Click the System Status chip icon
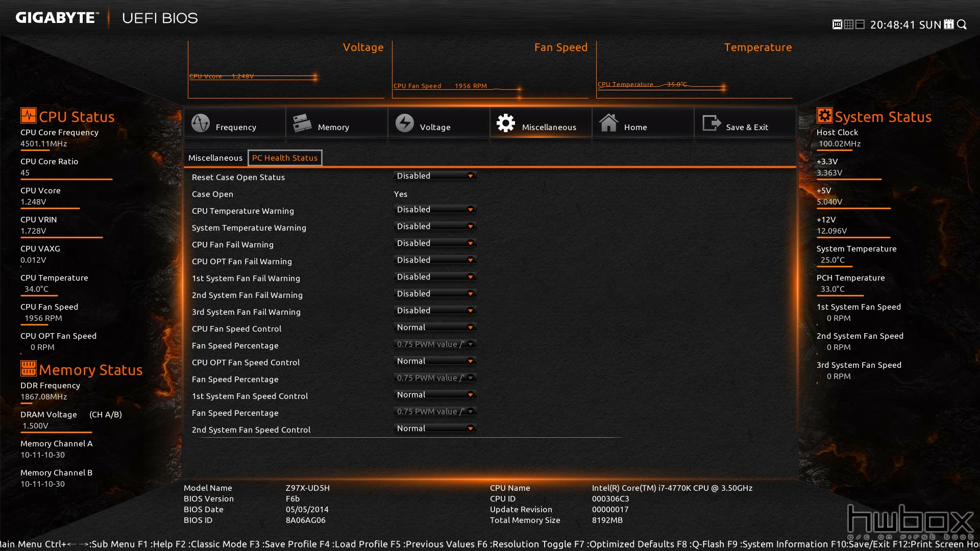 click(x=824, y=115)
